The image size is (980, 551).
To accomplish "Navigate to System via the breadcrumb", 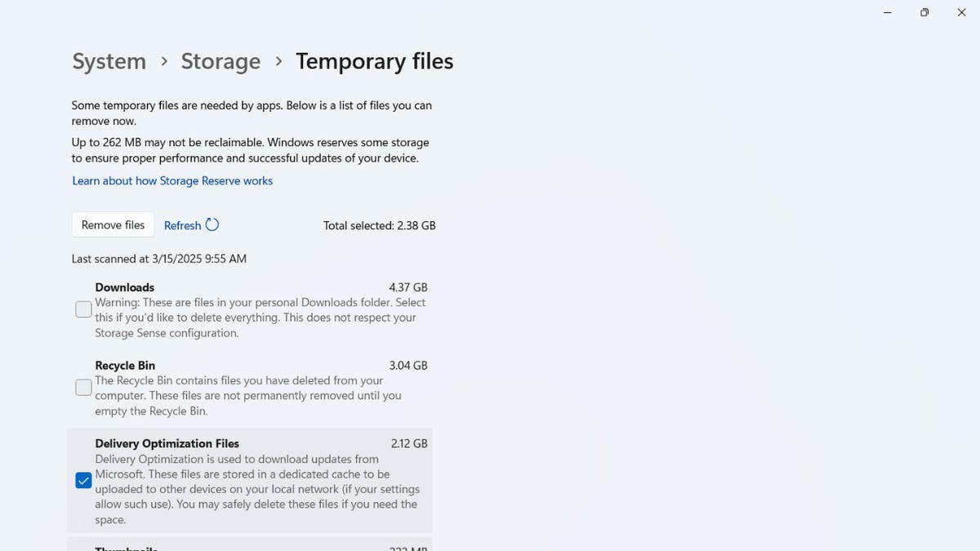I will point(109,60).
